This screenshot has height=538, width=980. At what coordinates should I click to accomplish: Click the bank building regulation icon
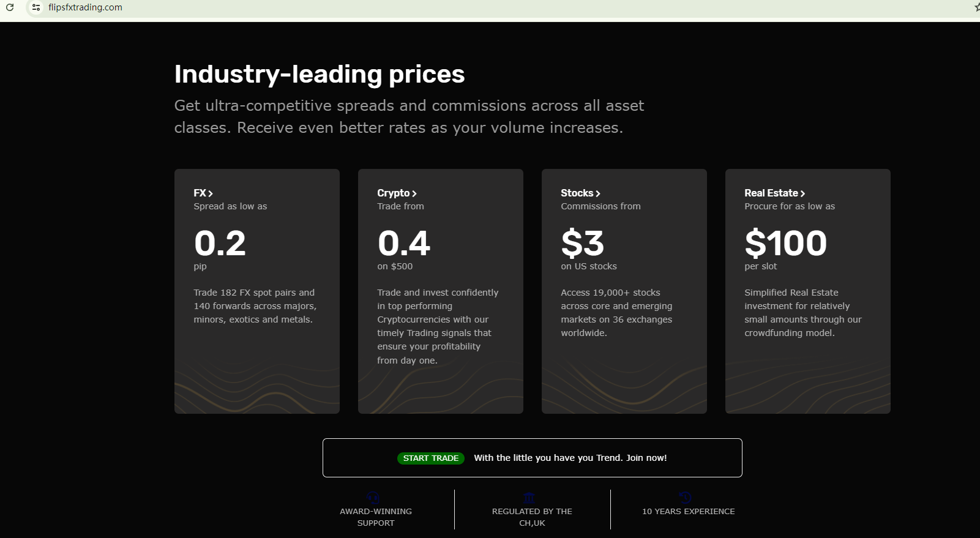[529, 498]
